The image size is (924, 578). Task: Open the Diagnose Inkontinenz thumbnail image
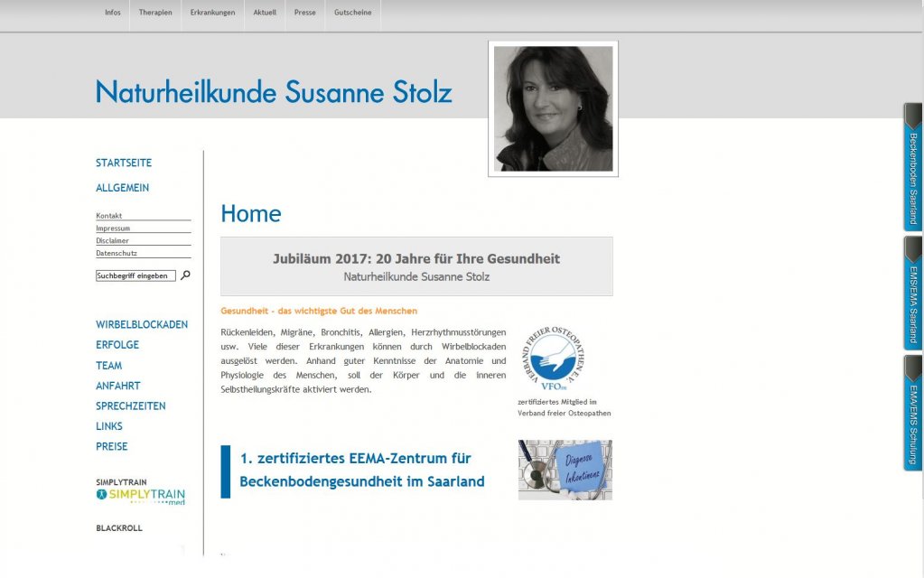pyautogui.click(x=565, y=470)
